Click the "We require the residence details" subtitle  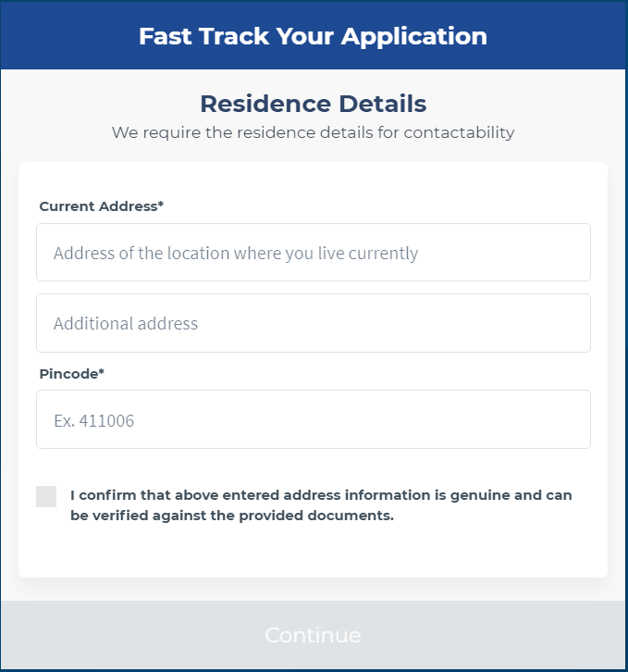click(313, 132)
